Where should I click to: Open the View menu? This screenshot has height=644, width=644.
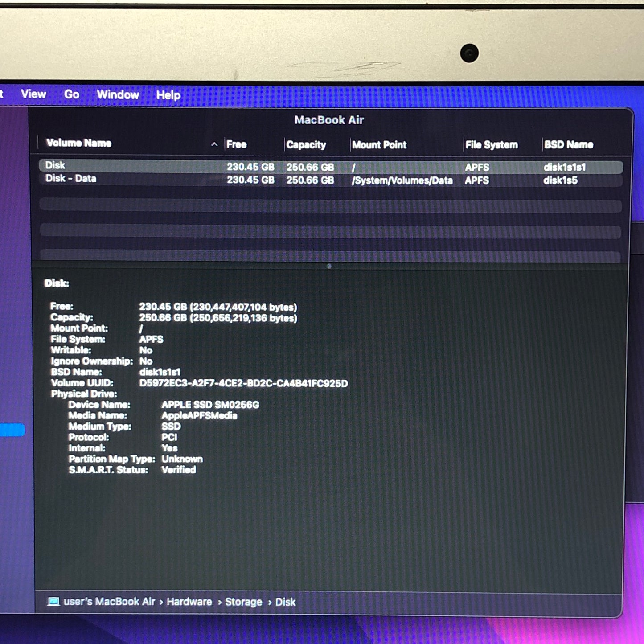coord(33,94)
